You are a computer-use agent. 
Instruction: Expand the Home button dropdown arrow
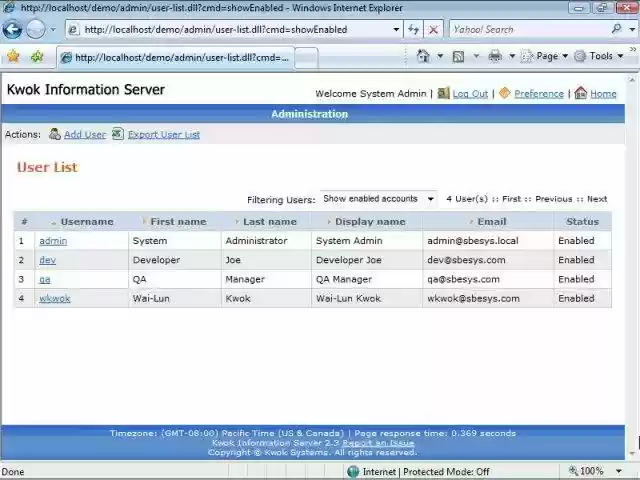coord(440,56)
